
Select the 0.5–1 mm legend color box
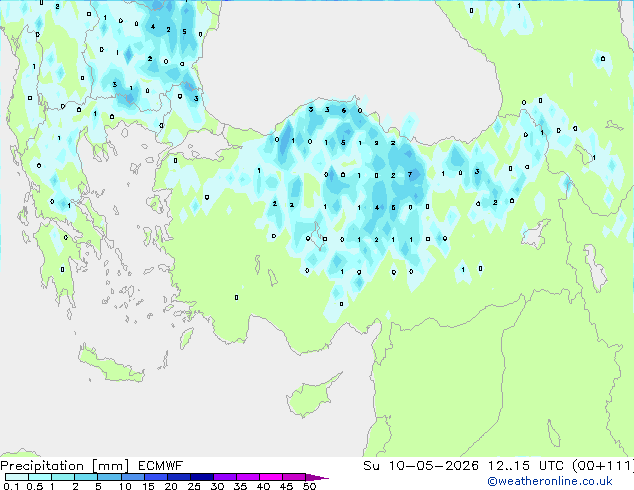[x=40, y=477]
